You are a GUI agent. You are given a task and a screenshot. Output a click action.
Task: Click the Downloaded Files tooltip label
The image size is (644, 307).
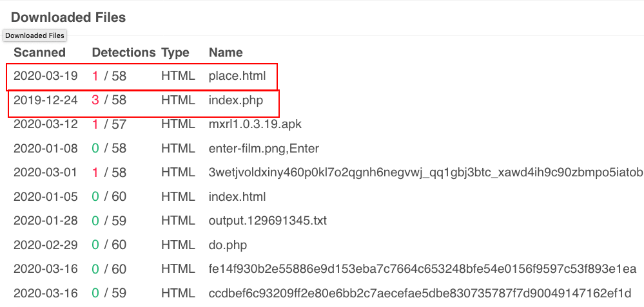(35, 35)
